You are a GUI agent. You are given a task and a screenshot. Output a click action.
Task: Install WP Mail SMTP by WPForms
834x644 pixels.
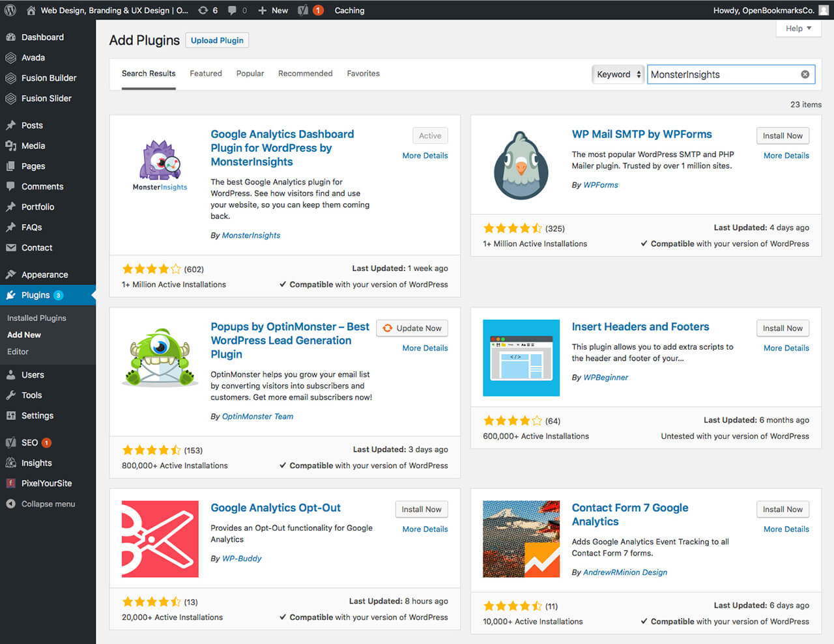pos(783,135)
